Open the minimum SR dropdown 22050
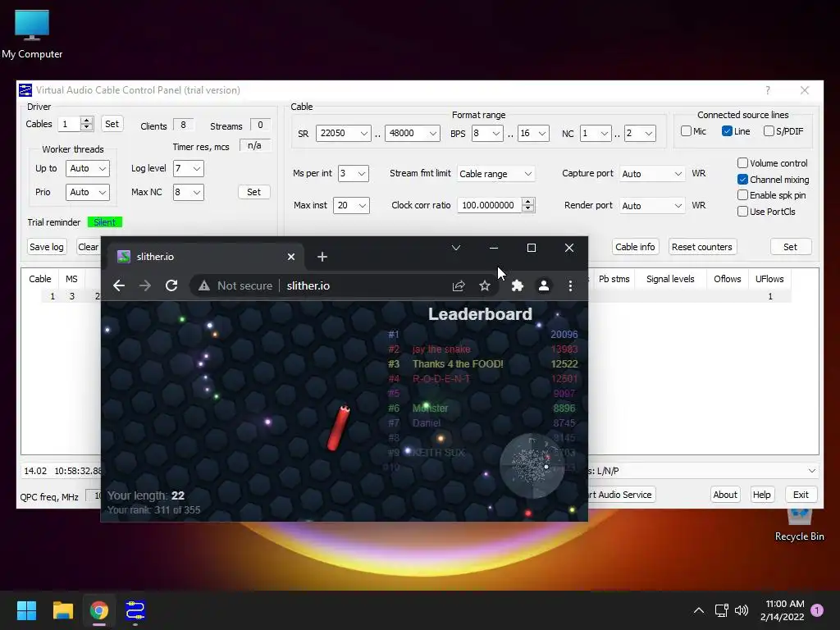Screen dimensions: 840x630 344,133
